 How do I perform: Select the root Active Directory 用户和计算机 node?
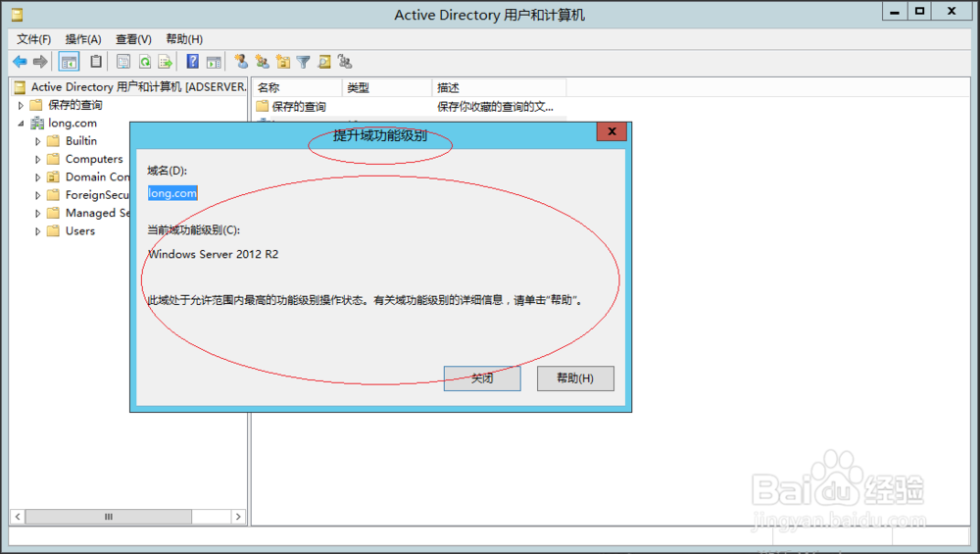pyautogui.click(x=138, y=87)
